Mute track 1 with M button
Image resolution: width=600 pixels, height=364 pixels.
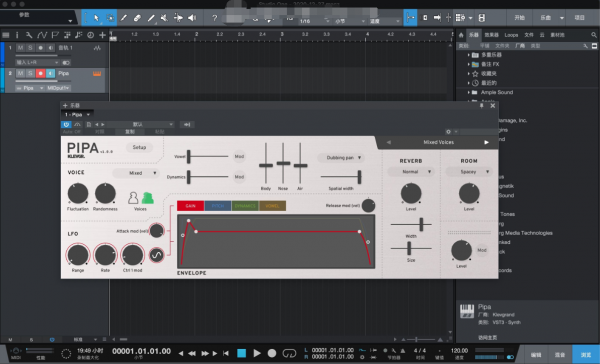pos(20,48)
